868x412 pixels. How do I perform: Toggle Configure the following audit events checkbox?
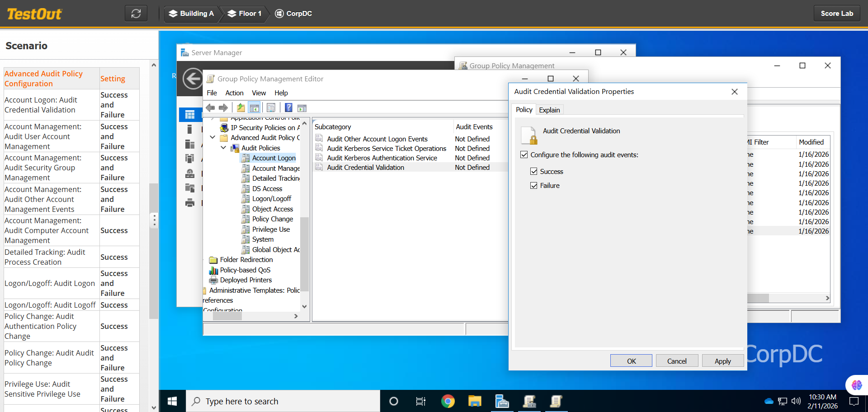(x=524, y=155)
